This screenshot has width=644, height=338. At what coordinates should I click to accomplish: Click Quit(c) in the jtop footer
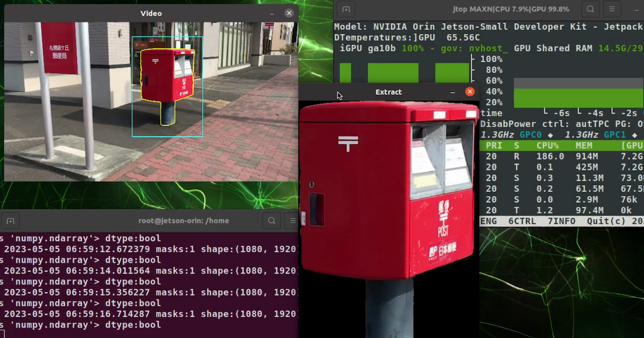(x=608, y=221)
